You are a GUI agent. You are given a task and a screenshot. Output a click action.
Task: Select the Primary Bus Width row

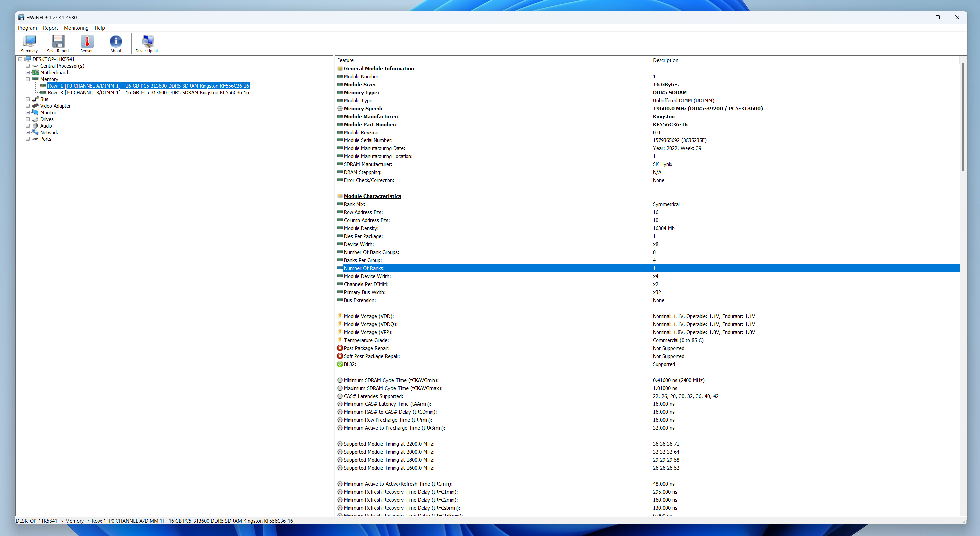[x=648, y=292]
